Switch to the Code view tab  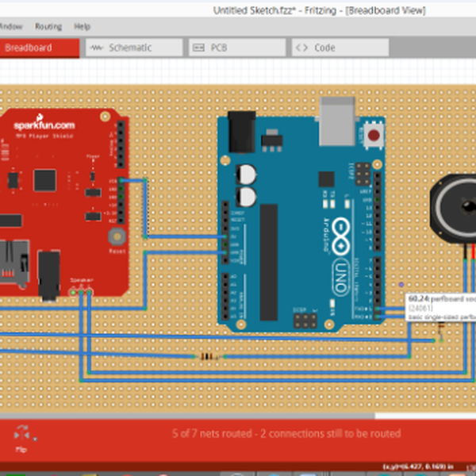point(340,48)
